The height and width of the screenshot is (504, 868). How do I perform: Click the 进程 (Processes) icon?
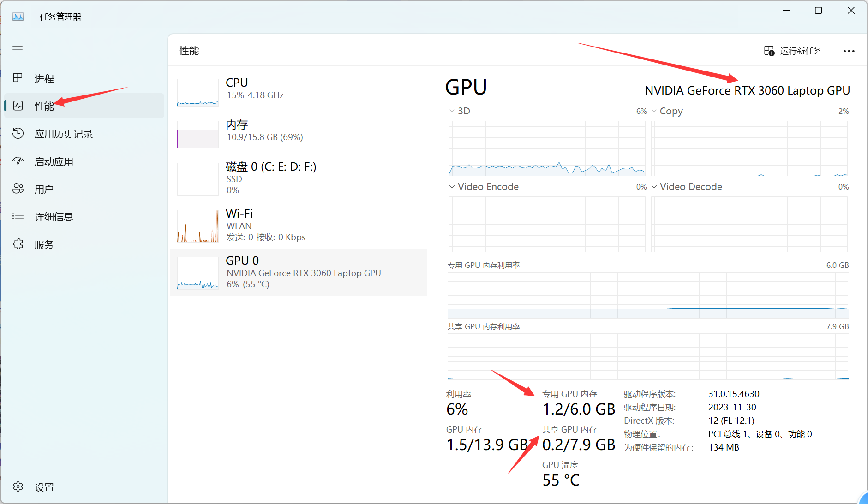[18, 78]
